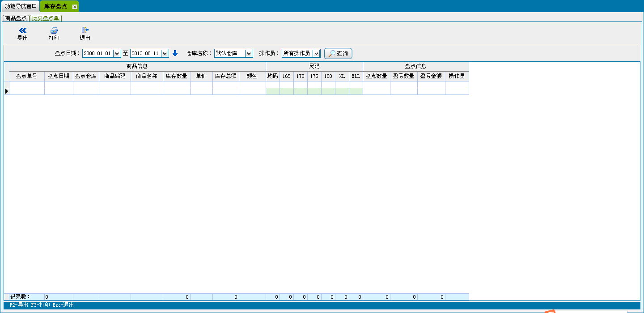Open the start date dropdown
Screen dimensions: 644x313
coord(117,53)
